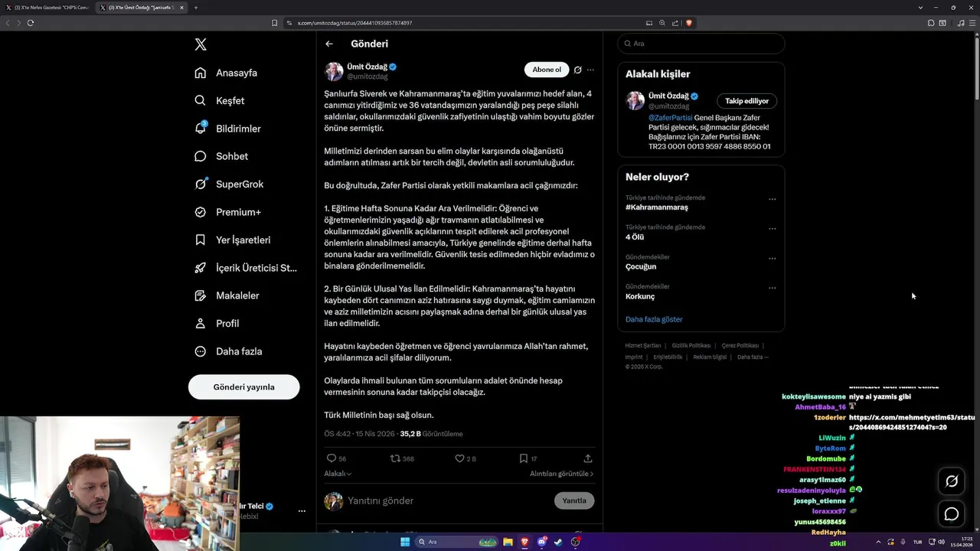
Task: Open SuperGrok from the sidebar
Action: (x=229, y=184)
